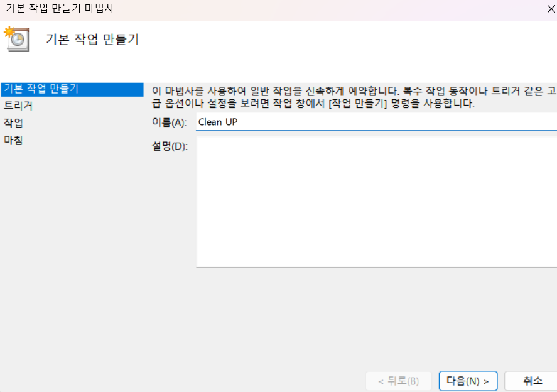The image size is (557, 392).
Task: Select the 작업 step in sidebar
Action: (13, 123)
